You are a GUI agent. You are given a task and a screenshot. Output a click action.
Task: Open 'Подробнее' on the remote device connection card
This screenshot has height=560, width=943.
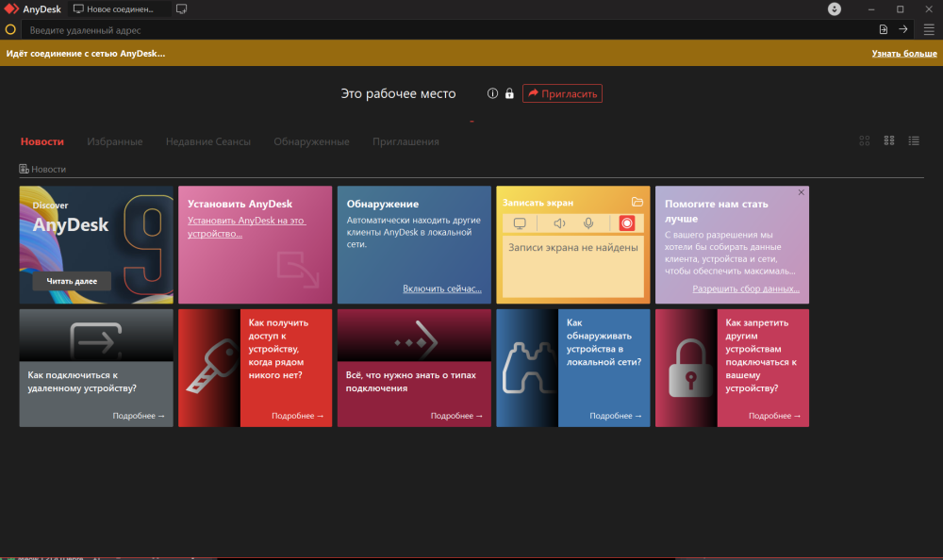click(x=139, y=416)
